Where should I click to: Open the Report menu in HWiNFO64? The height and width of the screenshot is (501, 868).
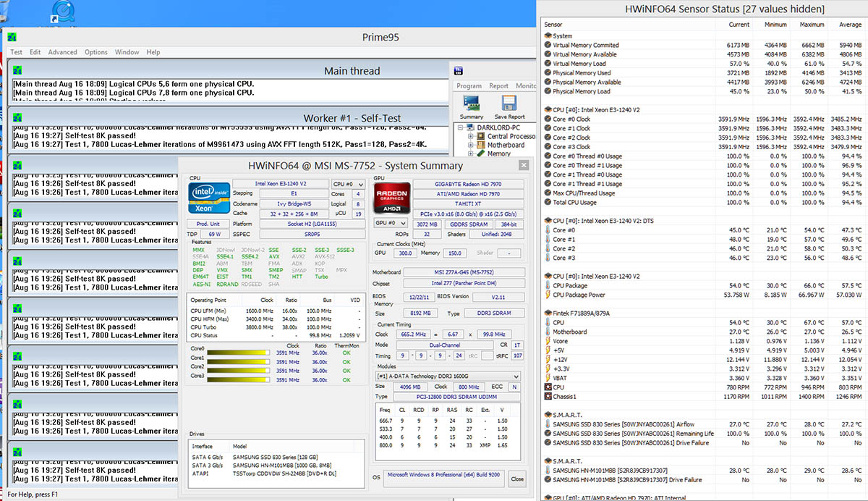coord(499,85)
